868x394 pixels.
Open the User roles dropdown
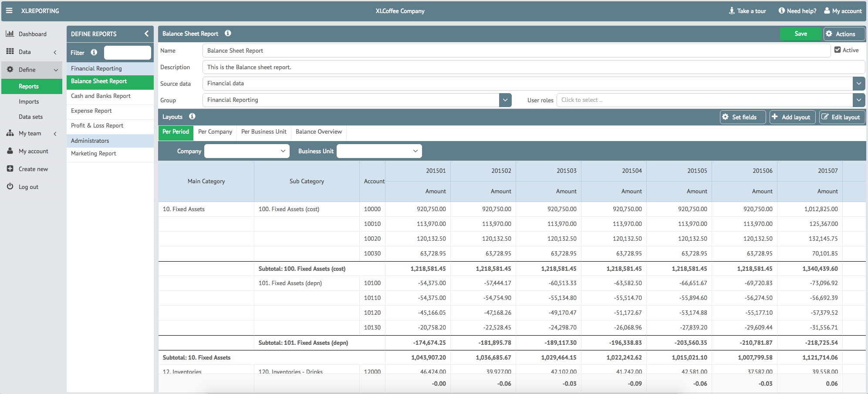coord(858,100)
